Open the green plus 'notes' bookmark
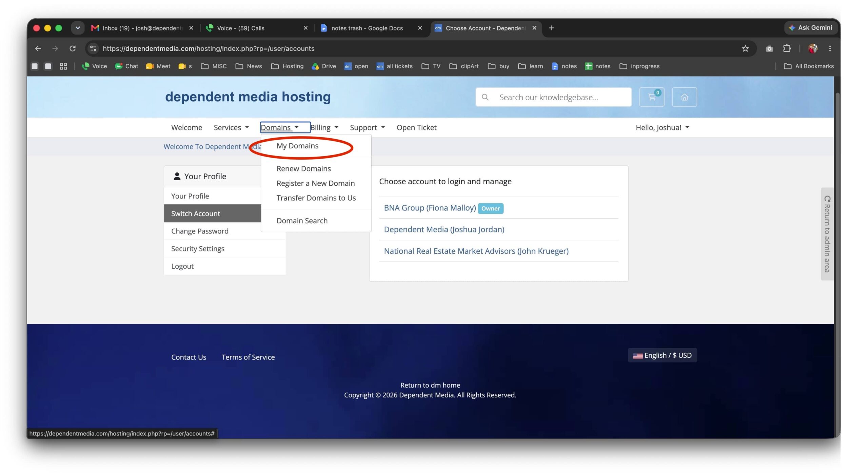 (598, 66)
